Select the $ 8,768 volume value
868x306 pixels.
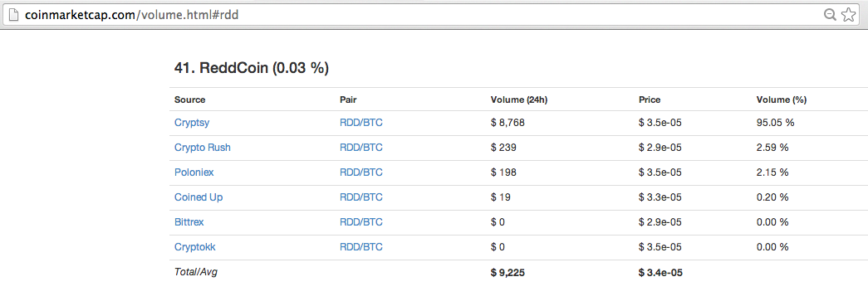(x=507, y=124)
